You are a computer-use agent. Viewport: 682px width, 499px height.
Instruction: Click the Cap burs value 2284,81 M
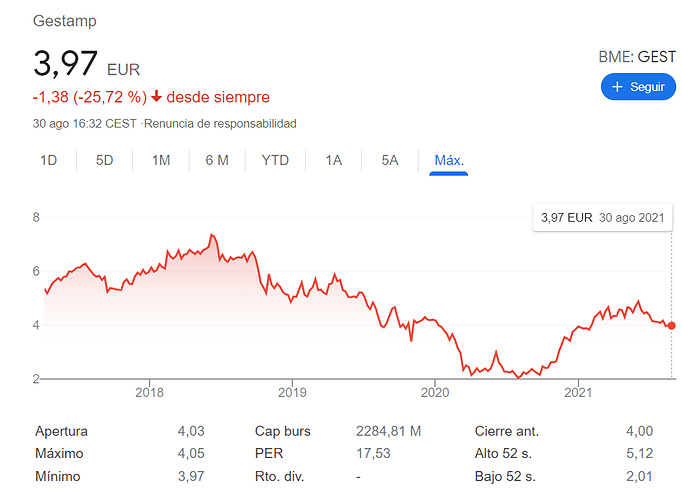(388, 431)
